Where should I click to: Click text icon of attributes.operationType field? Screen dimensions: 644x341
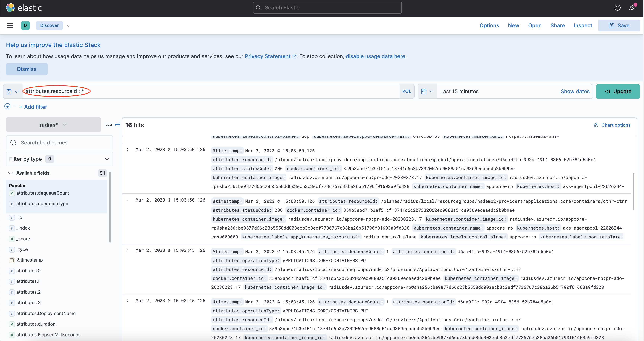[x=12, y=204]
